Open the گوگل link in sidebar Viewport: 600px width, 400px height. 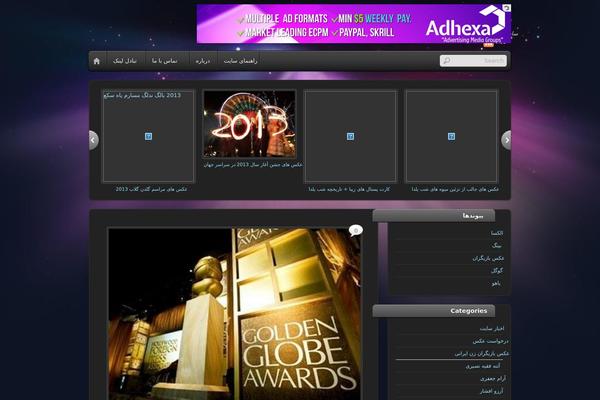click(497, 271)
